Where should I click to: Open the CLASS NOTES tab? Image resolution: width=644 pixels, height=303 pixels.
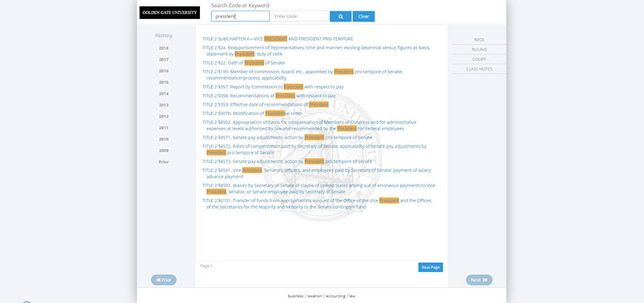pyautogui.click(x=479, y=69)
